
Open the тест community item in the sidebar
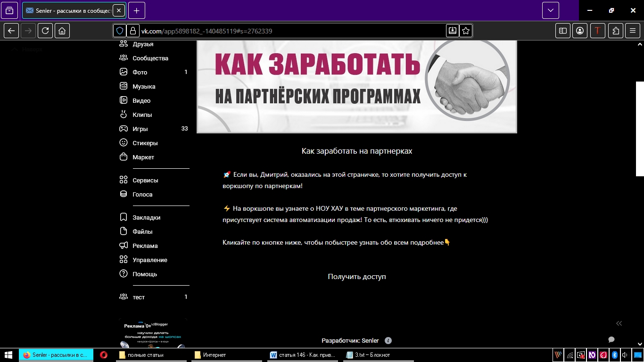139,297
